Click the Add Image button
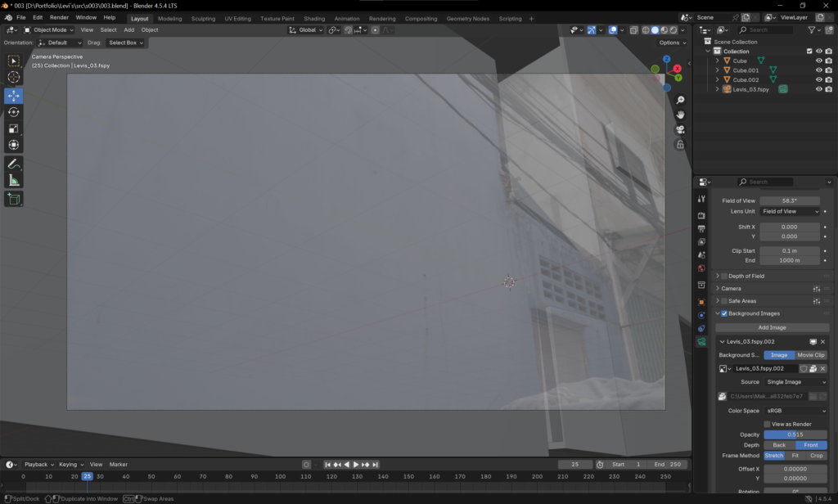 [x=772, y=327]
